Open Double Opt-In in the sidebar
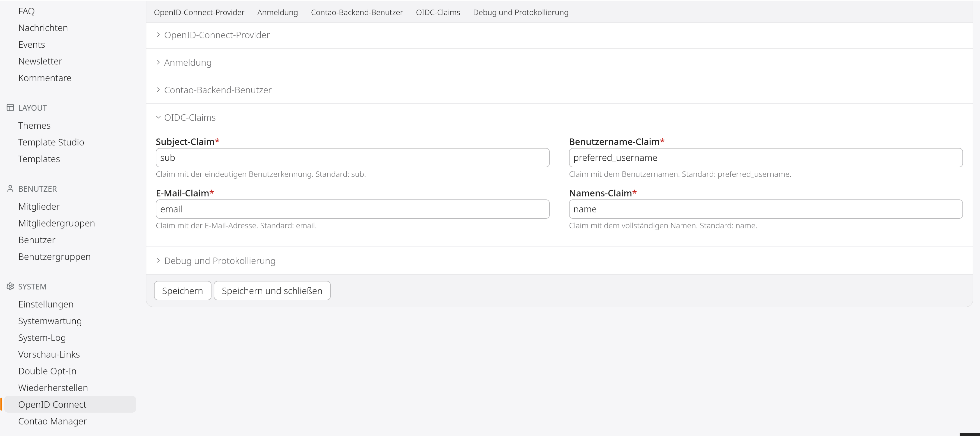 click(x=47, y=371)
